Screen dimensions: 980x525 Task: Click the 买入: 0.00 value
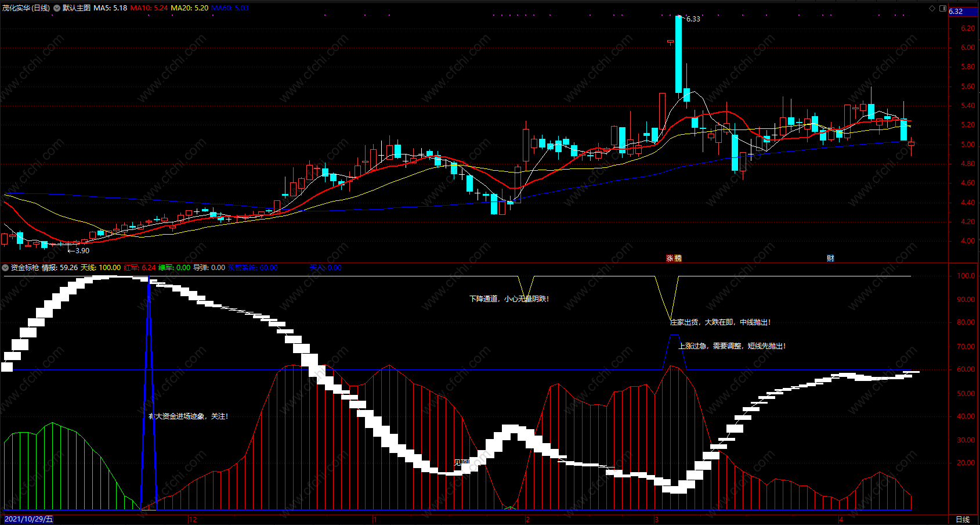click(326, 268)
